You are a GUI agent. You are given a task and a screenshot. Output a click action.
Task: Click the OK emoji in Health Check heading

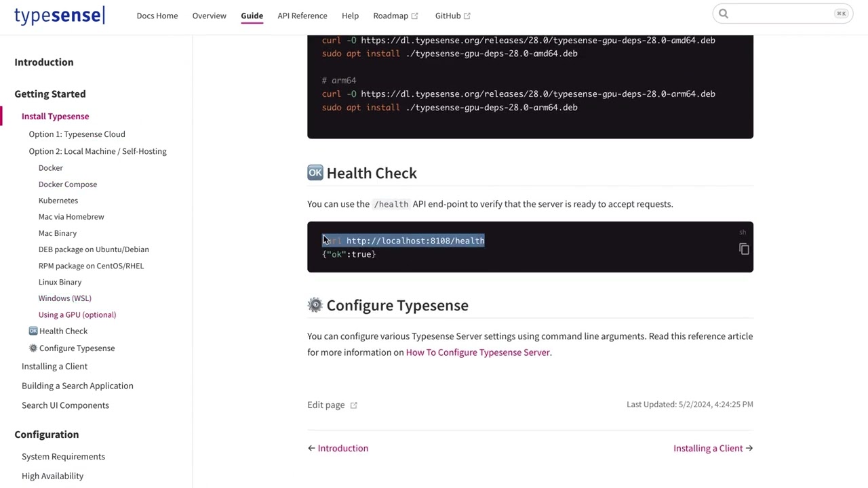tap(315, 173)
